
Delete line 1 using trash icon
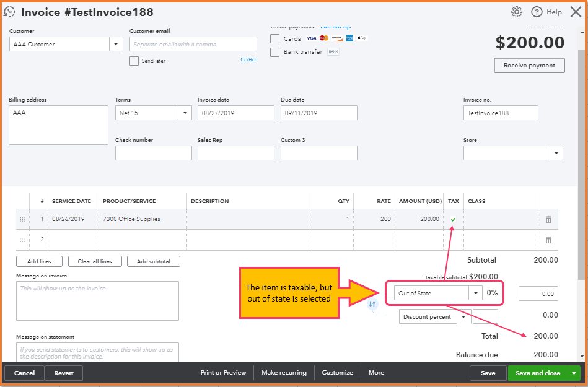(548, 220)
